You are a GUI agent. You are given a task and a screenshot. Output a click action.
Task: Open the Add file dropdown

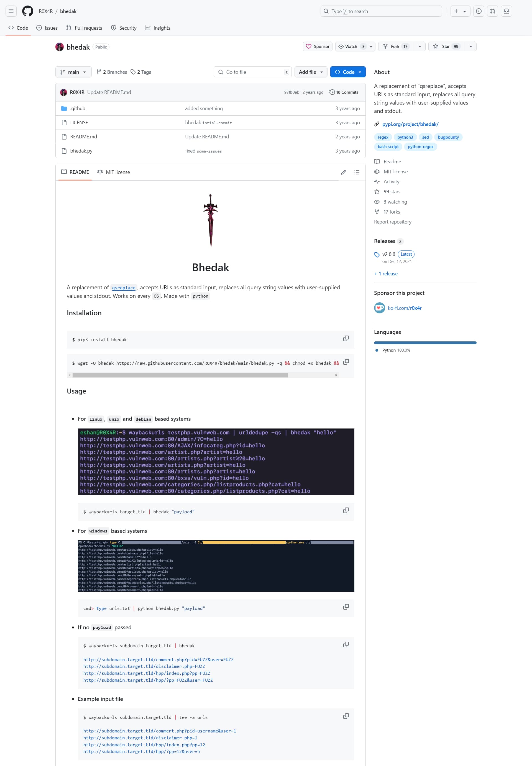(x=311, y=72)
